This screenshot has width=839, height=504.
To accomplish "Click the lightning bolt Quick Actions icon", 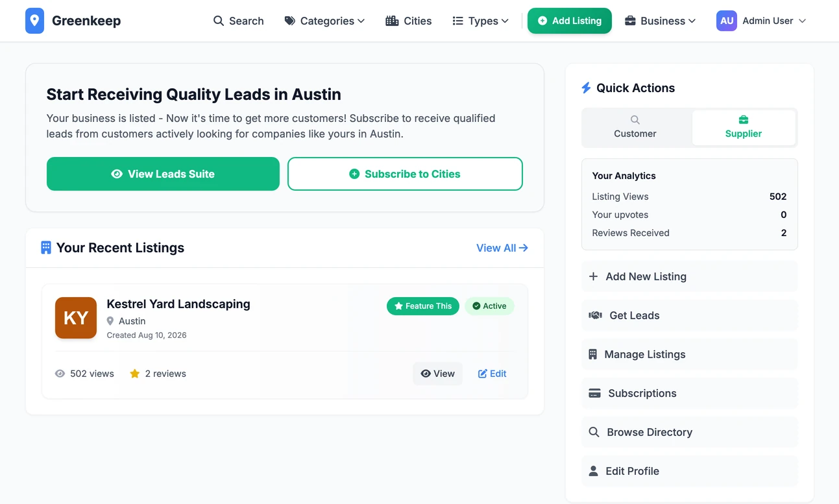I will (586, 88).
